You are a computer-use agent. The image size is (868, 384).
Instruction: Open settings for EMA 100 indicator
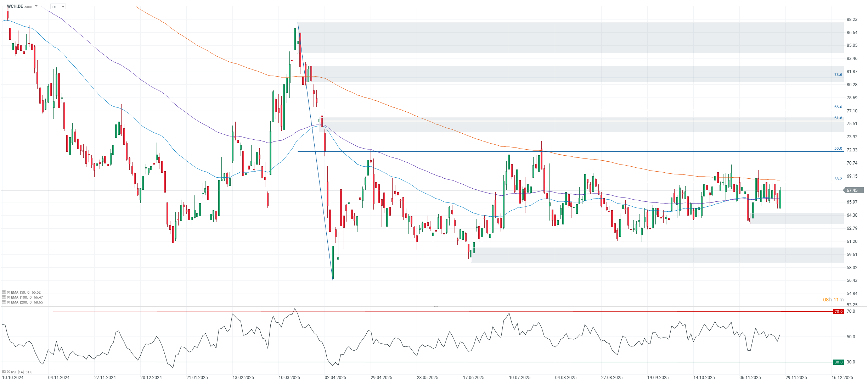click(4, 297)
